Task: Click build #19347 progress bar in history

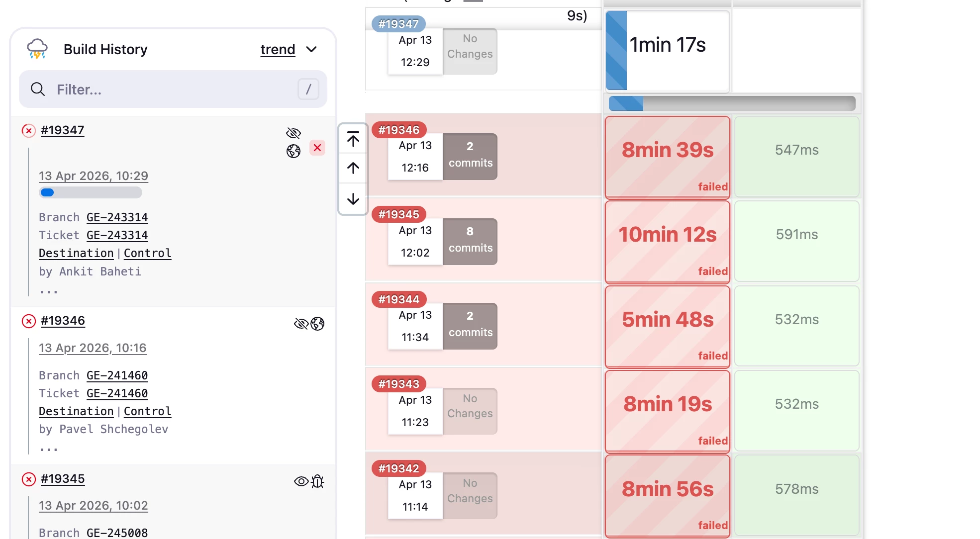Action: coord(91,192)
